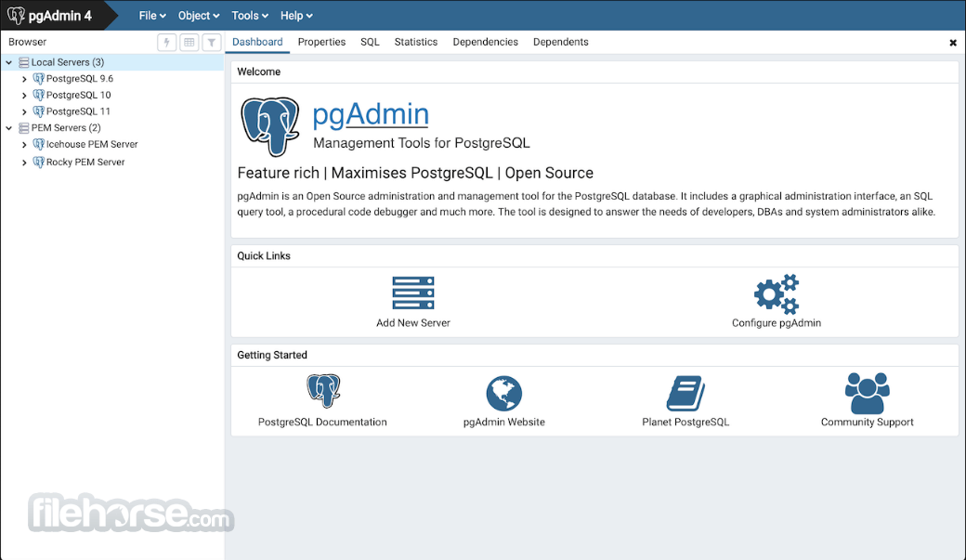Open the PostgreSQL Documentation link text
The image size is (966, 560).
tap(322, 422)
